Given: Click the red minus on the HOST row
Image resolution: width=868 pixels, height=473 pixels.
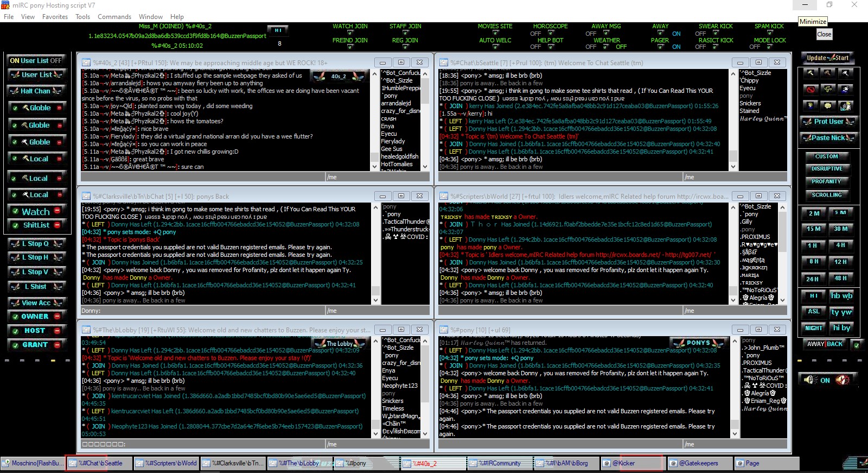Looking at the screenshot, I should pyautogui.click(x=57, y=330).
